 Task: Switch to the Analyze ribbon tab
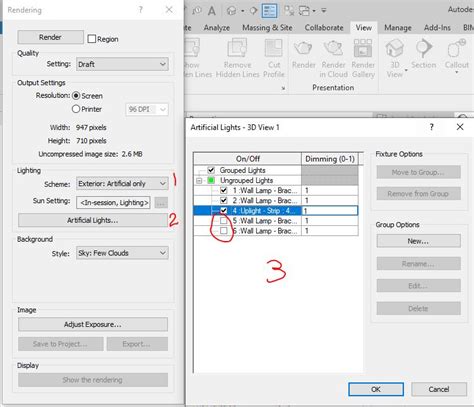(217, 28)
